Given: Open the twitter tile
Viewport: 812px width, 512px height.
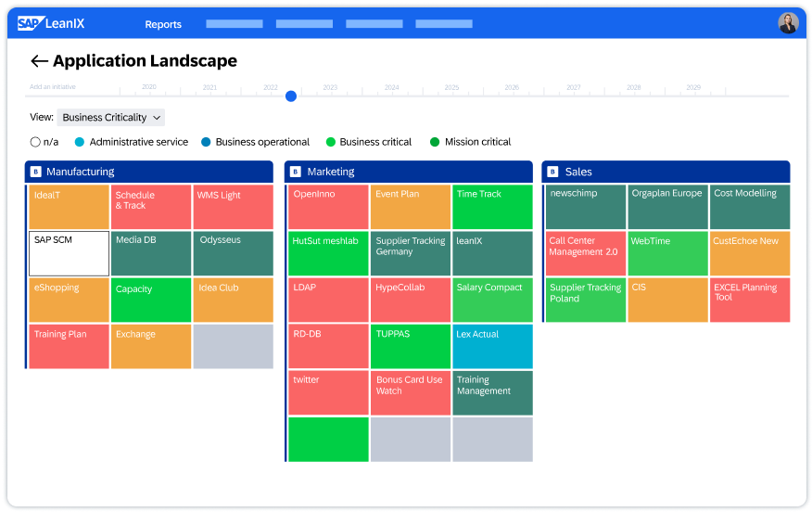Looking at the screenshot, I should [x=328, y=392].
